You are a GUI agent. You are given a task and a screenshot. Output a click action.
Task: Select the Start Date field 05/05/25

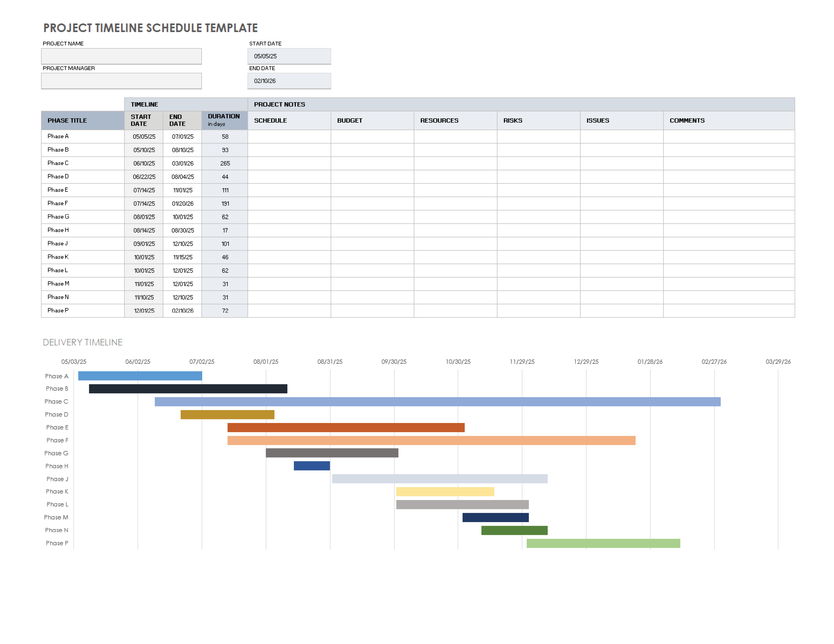[289, 56]
